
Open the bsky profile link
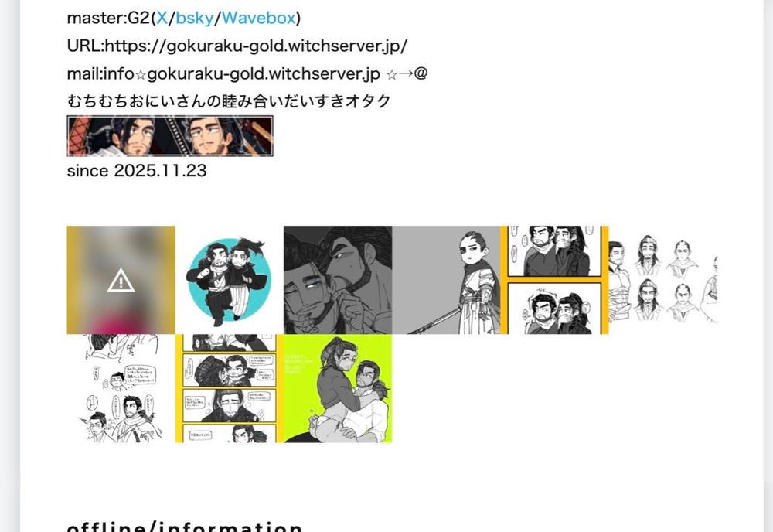pos(195,19)
